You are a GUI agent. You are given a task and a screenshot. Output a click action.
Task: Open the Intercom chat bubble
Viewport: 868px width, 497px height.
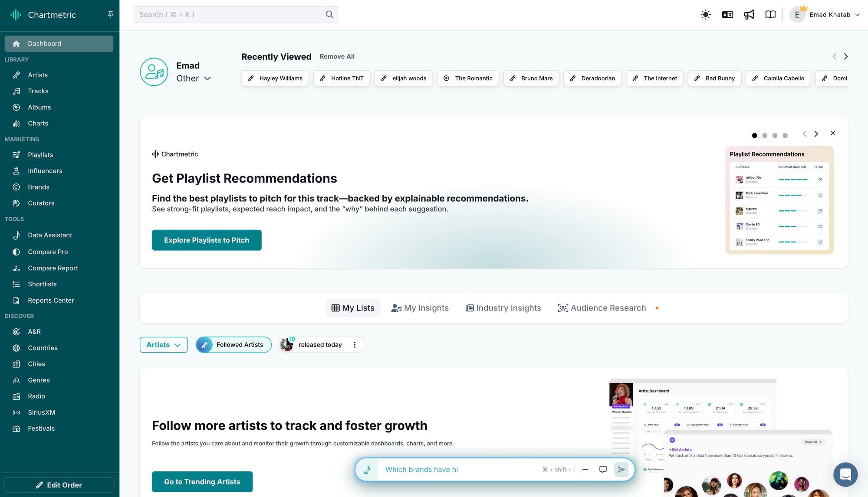click(x=845, y=474)
